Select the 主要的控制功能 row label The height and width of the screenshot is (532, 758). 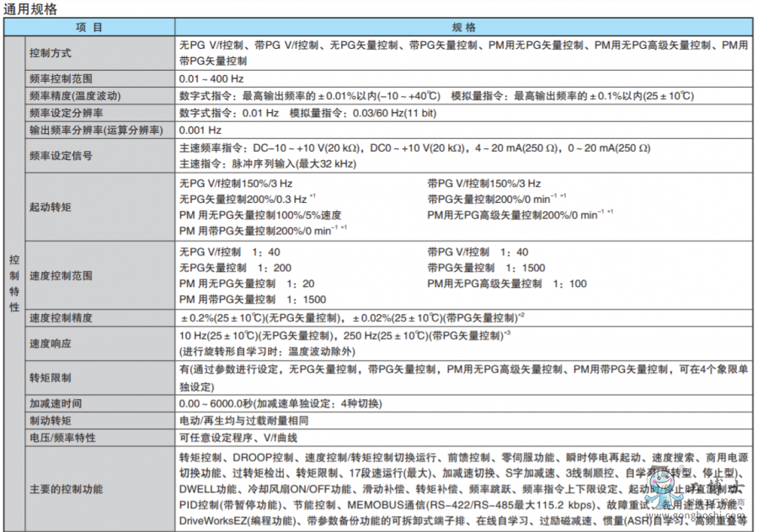[x=67, y=488]
